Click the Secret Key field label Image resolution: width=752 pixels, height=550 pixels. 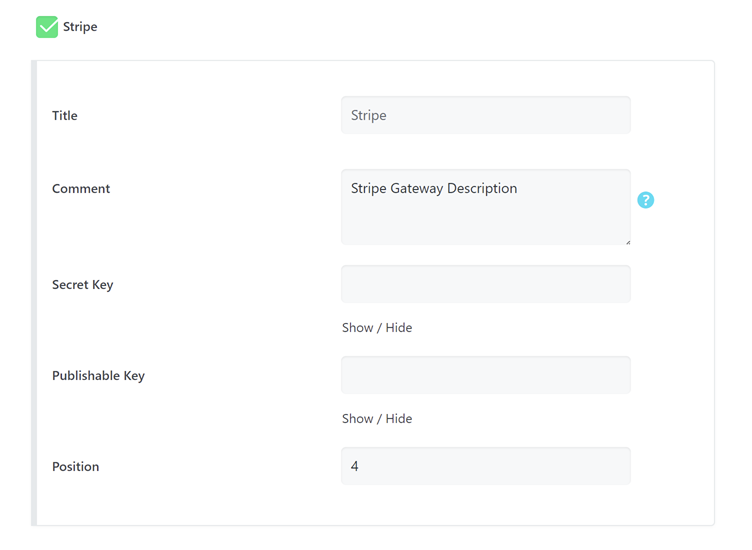pos(83,285)
